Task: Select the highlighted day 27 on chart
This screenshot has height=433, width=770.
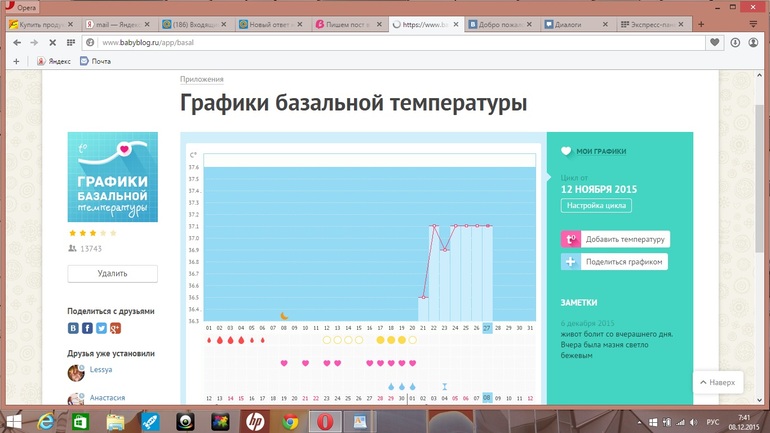Action: [487, 327]
